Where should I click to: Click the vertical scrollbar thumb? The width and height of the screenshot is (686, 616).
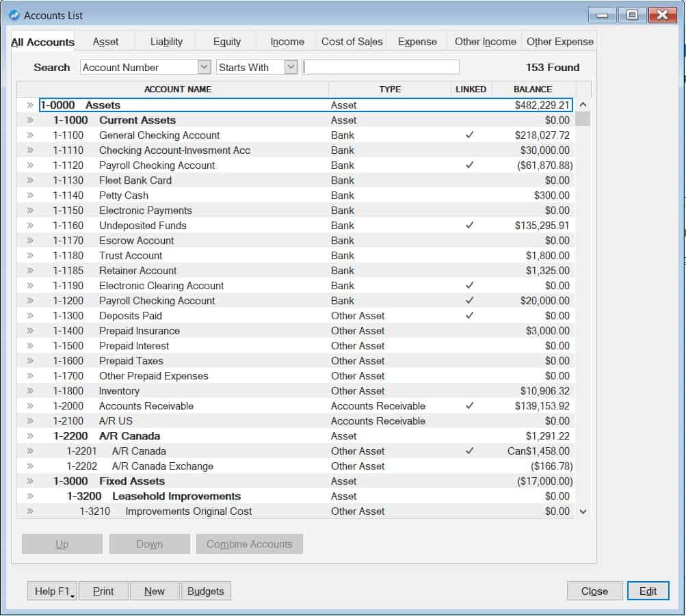(x=583, y=119)
